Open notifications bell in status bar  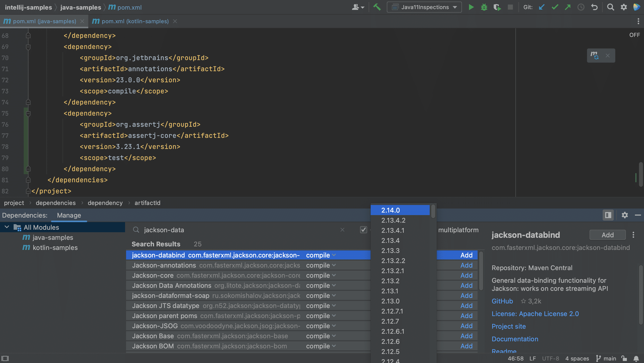[x=636, y=358]
